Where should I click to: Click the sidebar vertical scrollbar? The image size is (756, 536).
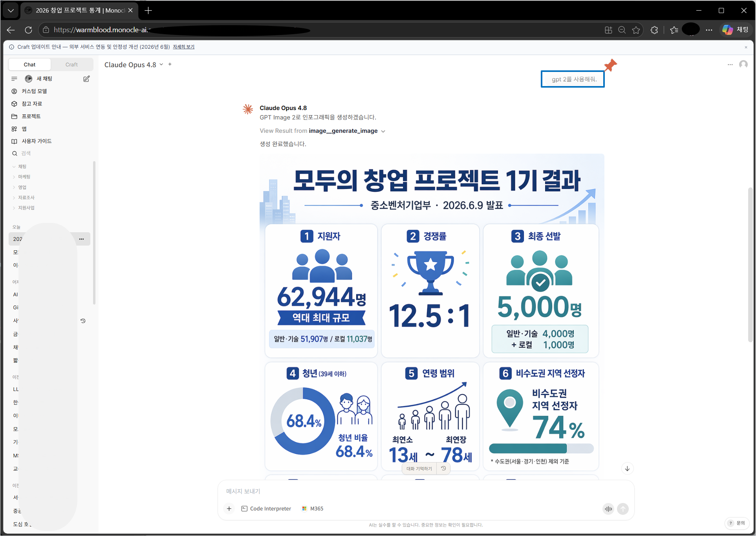94,233
